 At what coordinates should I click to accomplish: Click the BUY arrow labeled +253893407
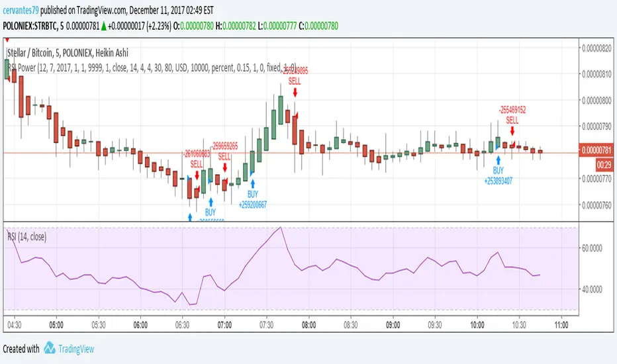pos(498,160)
